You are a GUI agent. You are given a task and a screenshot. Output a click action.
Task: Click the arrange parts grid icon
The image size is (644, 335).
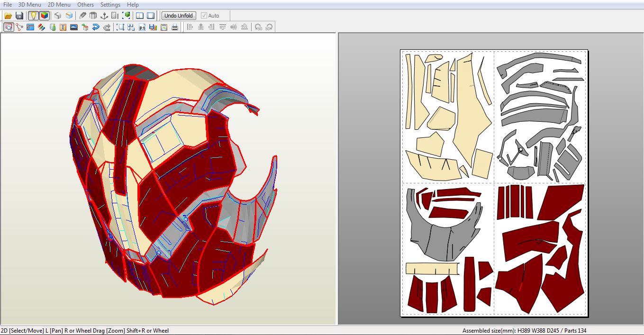tap(131, 27)
